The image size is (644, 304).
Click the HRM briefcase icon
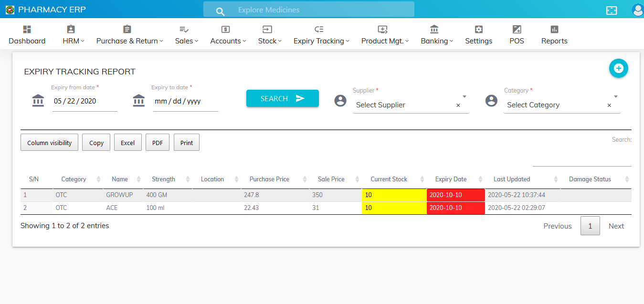click(70, 29)
